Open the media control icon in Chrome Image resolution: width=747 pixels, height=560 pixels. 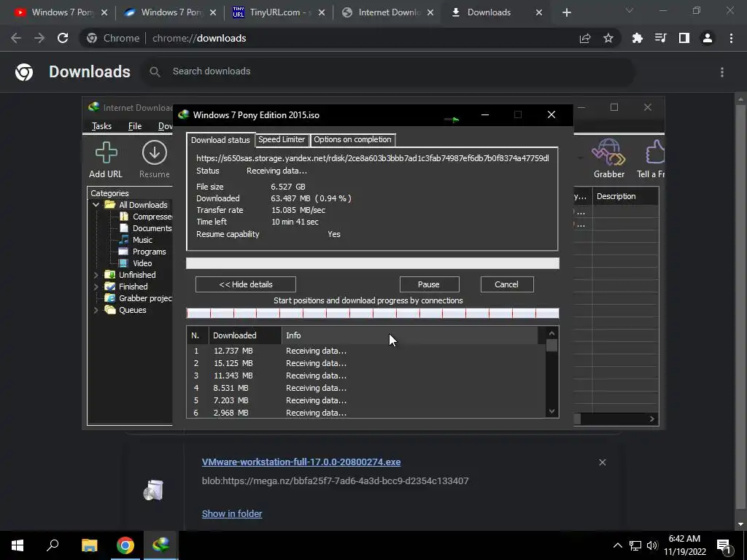click(660, 38)
